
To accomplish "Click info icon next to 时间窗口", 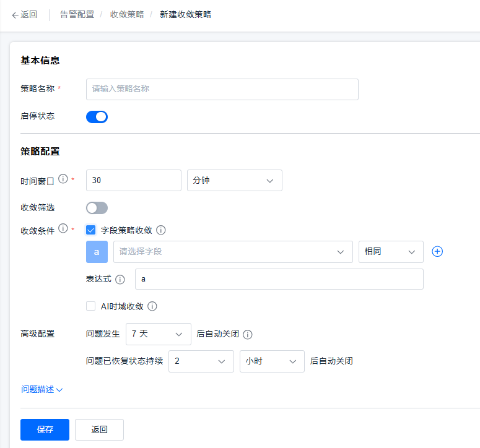I will coord(63,179).
